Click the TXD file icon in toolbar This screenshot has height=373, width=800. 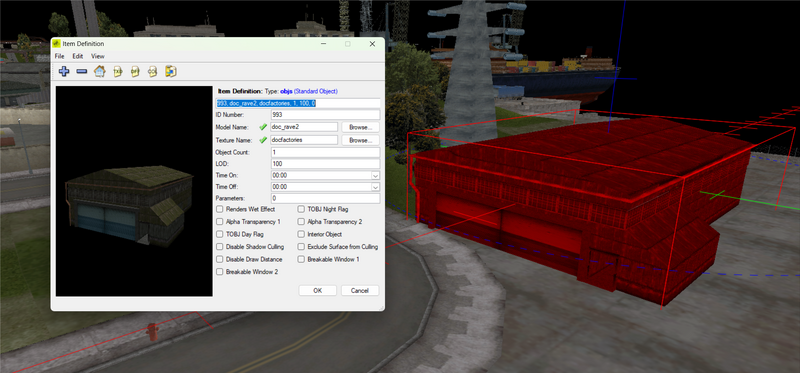tap(118, 71)
